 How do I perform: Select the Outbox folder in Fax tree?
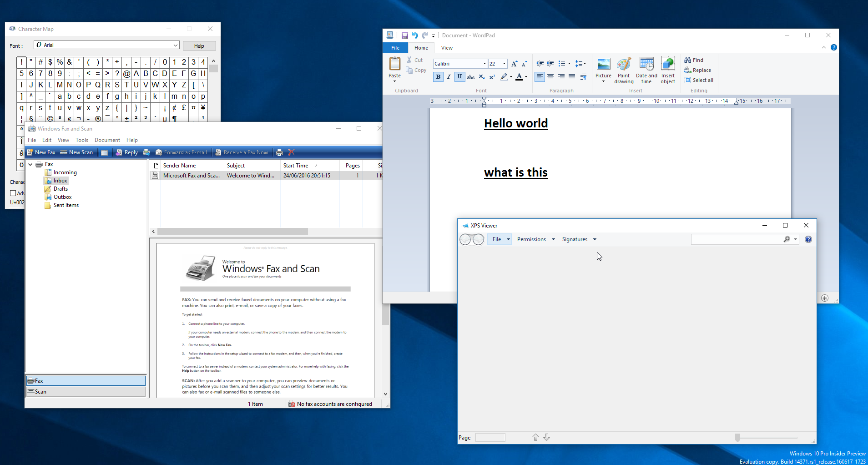58,197
